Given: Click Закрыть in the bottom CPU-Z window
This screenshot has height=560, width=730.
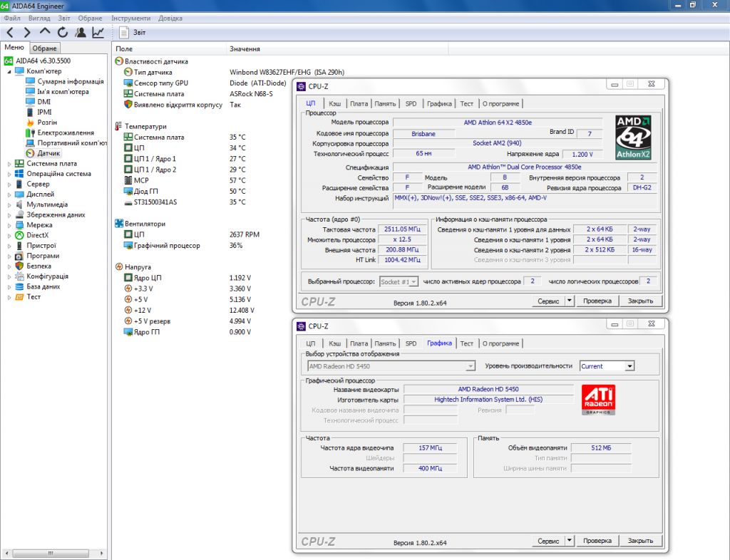Looking at the screenshot, I should (641, 541).
